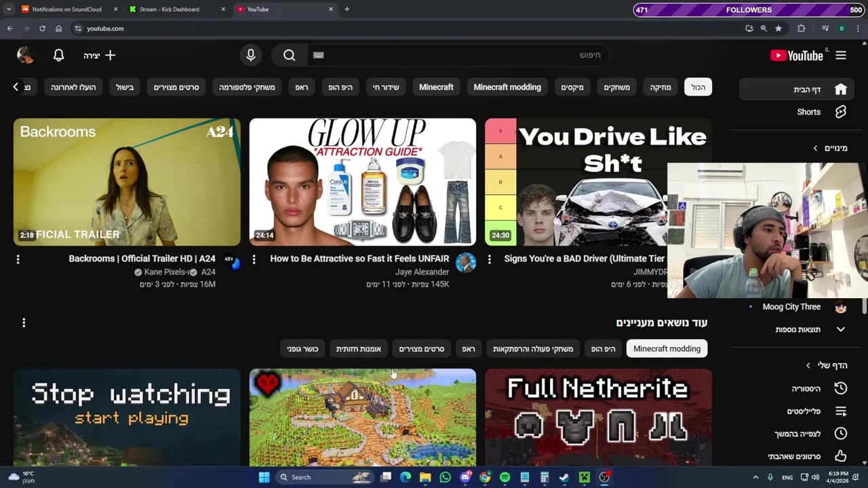Open the Jaye Alexander channel avatar
Screen dimensions: 868x488
pyautogui.click(x=466, y=263)
